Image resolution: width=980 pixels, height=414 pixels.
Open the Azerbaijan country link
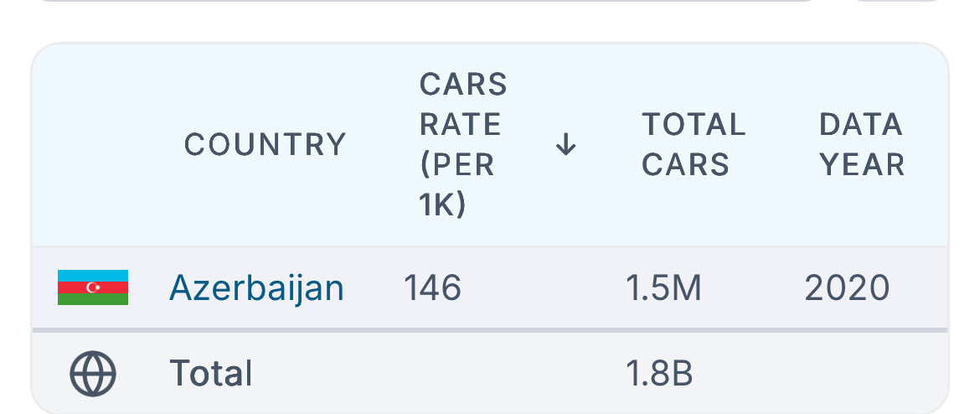pyautogui.click(x=256, y=288)
